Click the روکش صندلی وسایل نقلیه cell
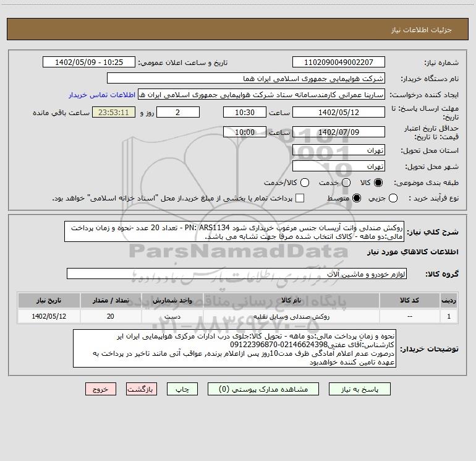This screenshot has width=476, height=461. 291,316
